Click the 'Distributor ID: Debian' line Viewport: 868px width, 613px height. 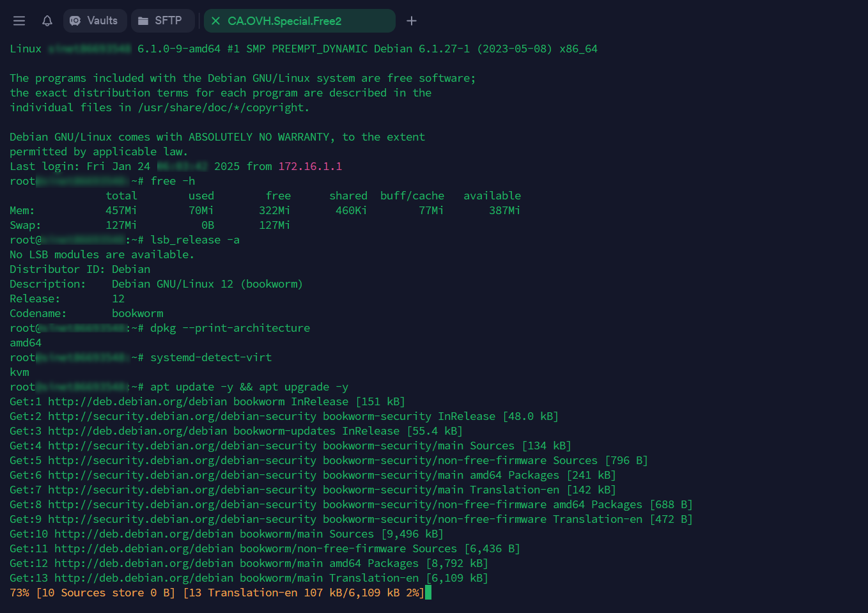coord(80,269)
